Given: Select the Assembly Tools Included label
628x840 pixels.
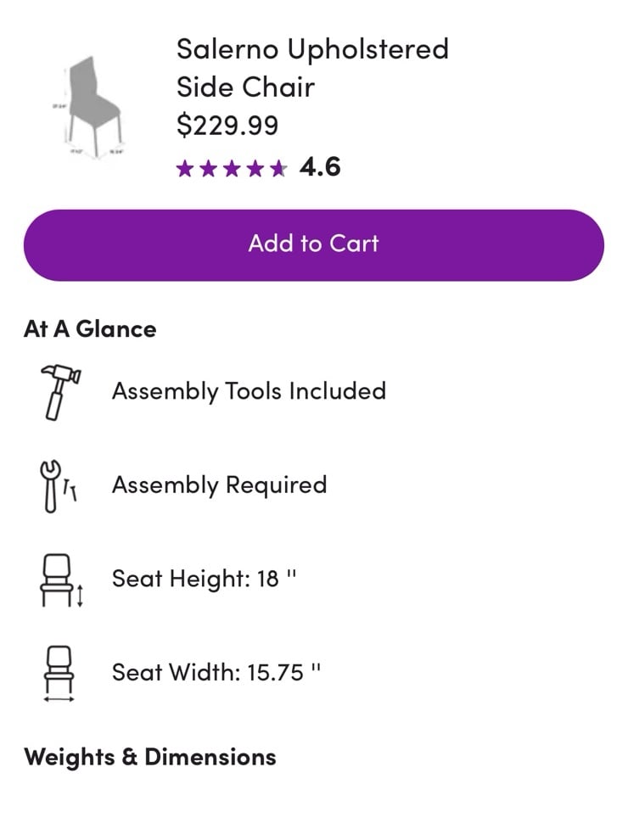Looking at the screenshot, I should (250, 392).
